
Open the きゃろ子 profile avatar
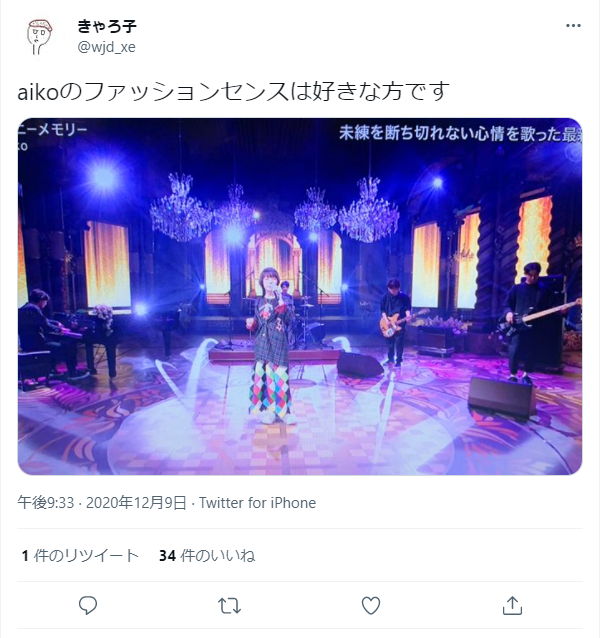coord(39,37)
